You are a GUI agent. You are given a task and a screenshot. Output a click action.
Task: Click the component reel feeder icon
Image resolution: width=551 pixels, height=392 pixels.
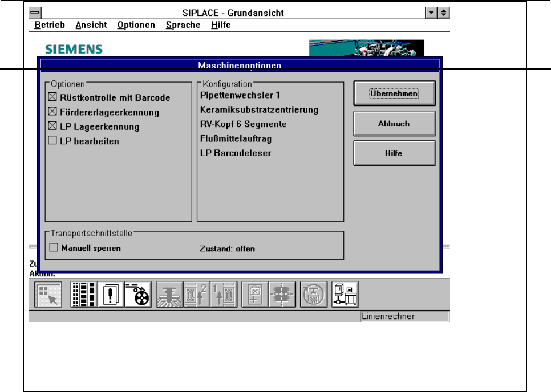tap(139, 295)
